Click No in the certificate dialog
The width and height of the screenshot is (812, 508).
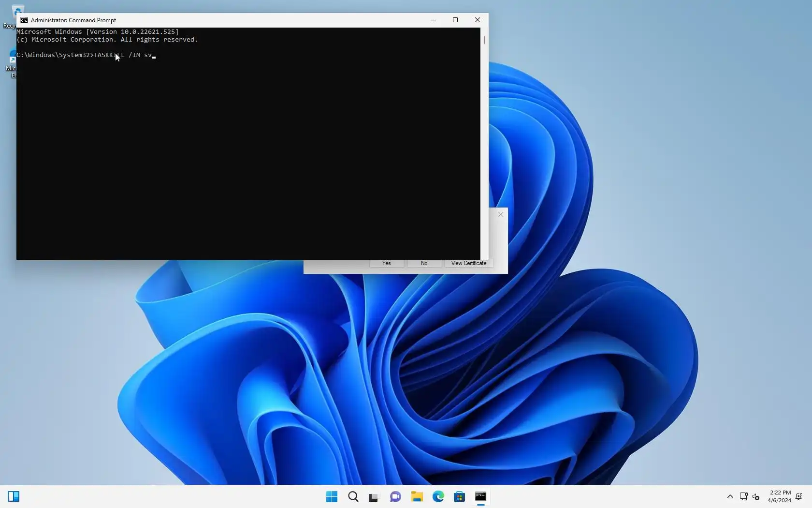(x=424, y=263)
